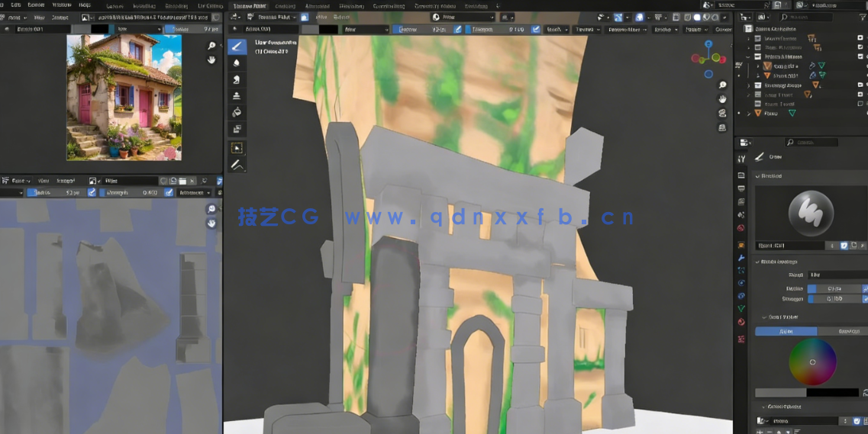Toggle brush fake user shield button

tap(844, 246)
